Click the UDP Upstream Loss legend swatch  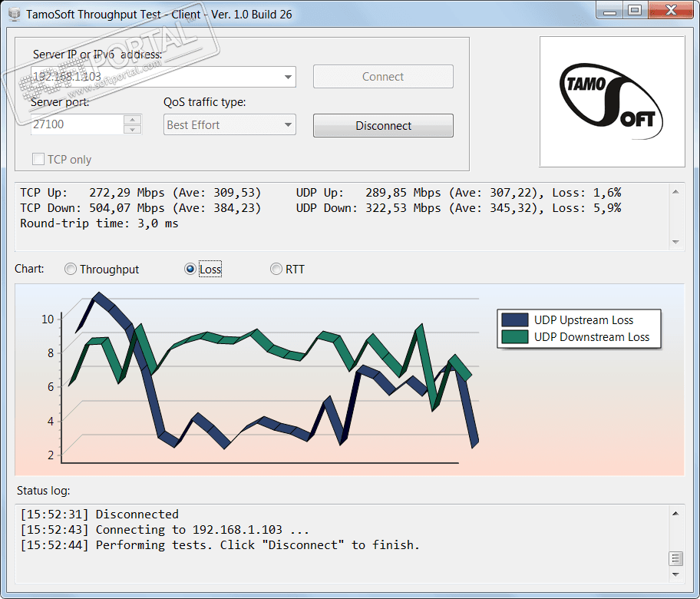pyautogui.click(x=515, y=319)
